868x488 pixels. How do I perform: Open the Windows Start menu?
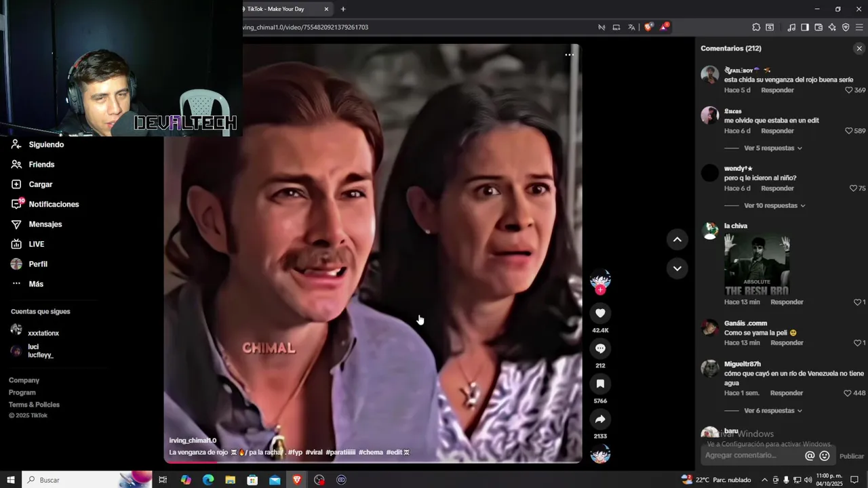pyautogui.click(x=11, y=480)
